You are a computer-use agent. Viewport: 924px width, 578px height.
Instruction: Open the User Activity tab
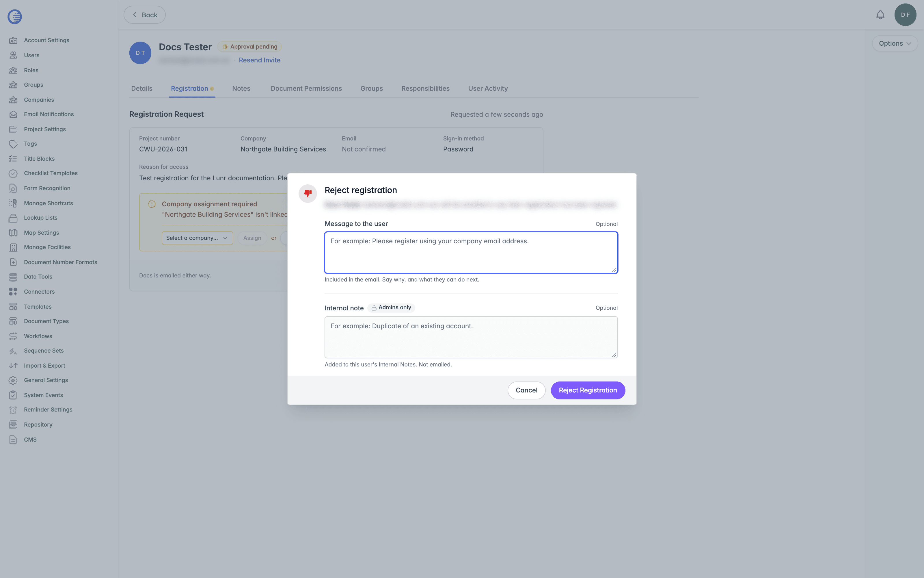coord(488,88)
